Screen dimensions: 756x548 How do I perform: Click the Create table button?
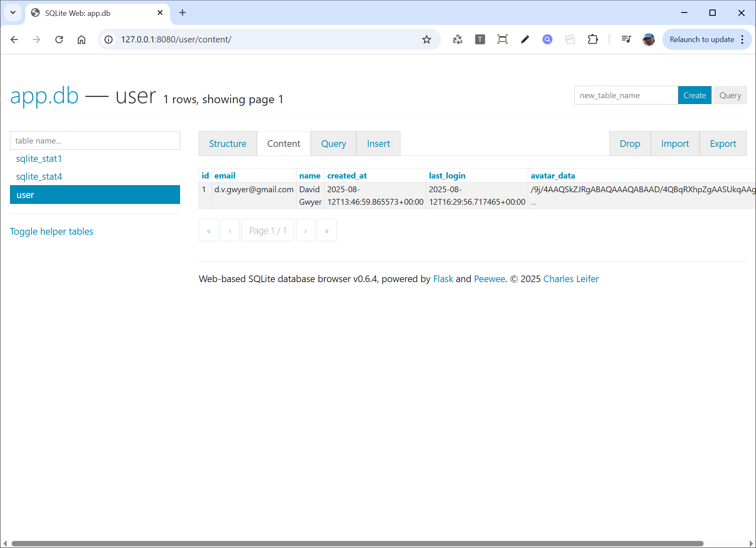694,95
